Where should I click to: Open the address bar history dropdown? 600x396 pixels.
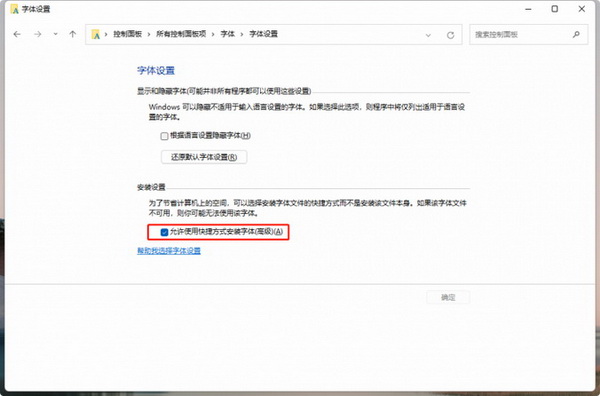[428, 35]
